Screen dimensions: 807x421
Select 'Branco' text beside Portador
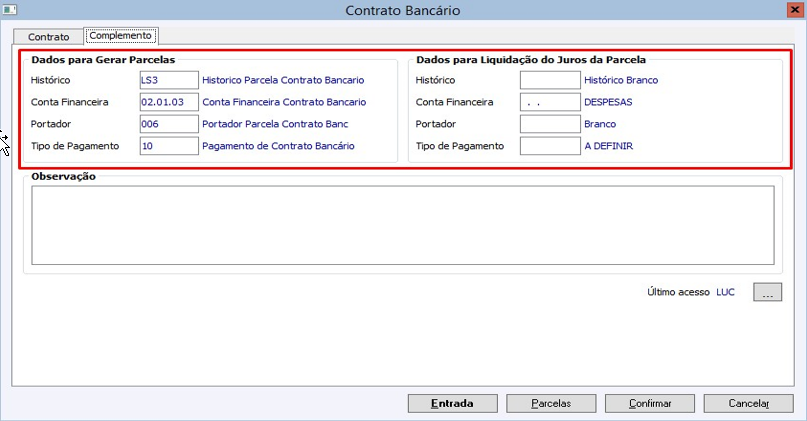coord(600,124)
